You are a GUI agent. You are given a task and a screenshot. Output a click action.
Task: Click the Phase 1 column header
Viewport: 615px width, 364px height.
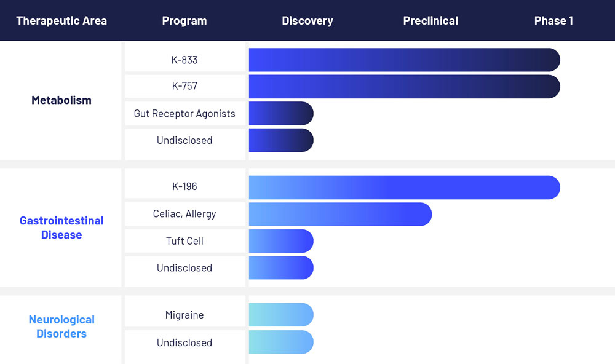point(553,21)
